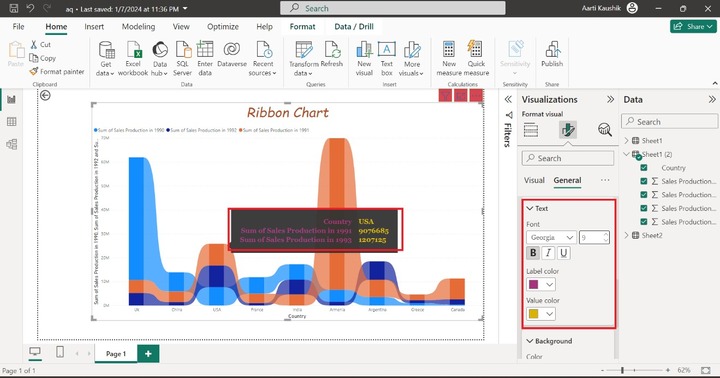The height and width of the screenshot is (378, 720).
Task: Uncheck the first Sales Production field
Action: click(644, 181)
